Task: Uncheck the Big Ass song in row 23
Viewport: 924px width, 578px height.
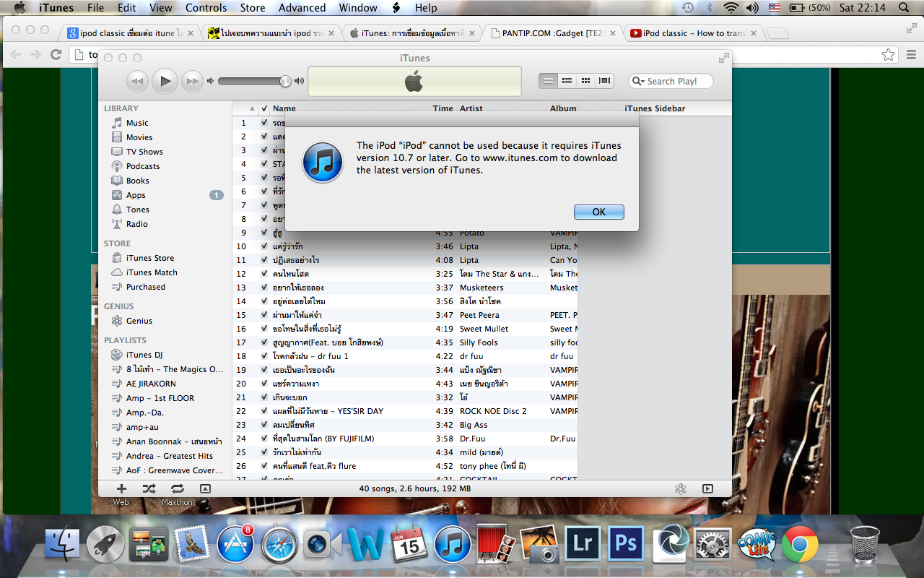Action: (x=264, y=425)
